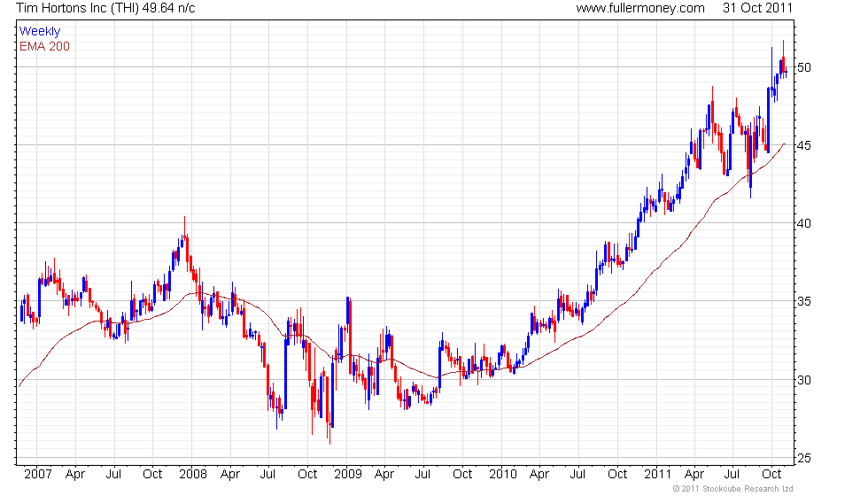This screenshot has height=496, width=868.
Task: Click the red 'EMA 200' legend label
Action: [45, 46]
